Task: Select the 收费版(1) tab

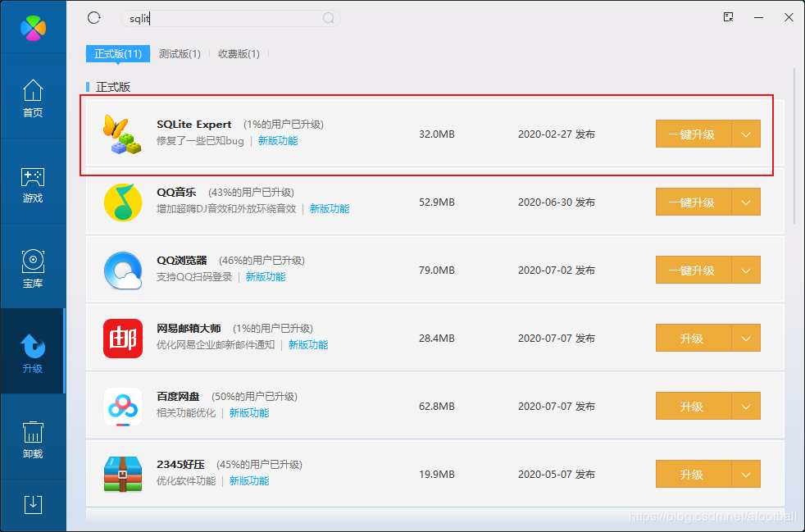Action: [239, 53]
